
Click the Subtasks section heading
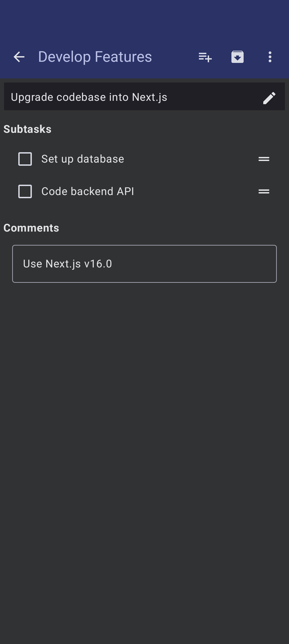[x=28, y=129]
